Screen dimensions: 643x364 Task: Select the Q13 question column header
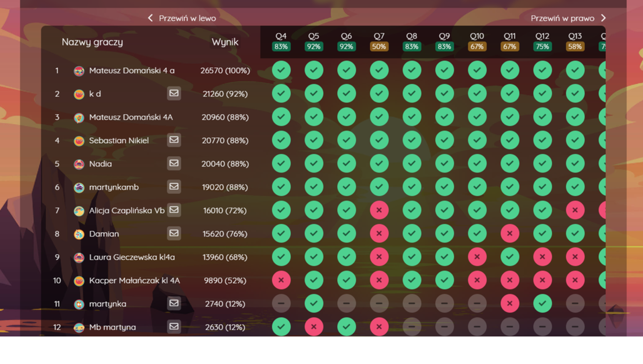pyautogui.click(x=575, y=36)
